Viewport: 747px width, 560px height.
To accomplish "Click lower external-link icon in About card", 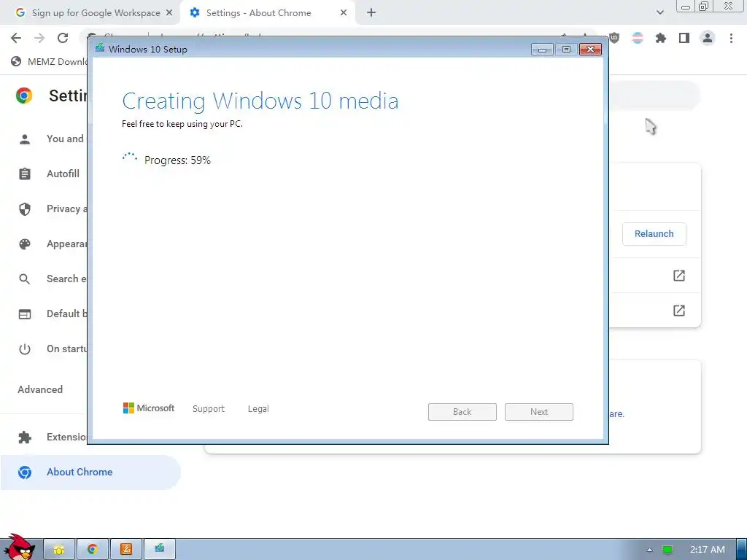I will 679,311.
